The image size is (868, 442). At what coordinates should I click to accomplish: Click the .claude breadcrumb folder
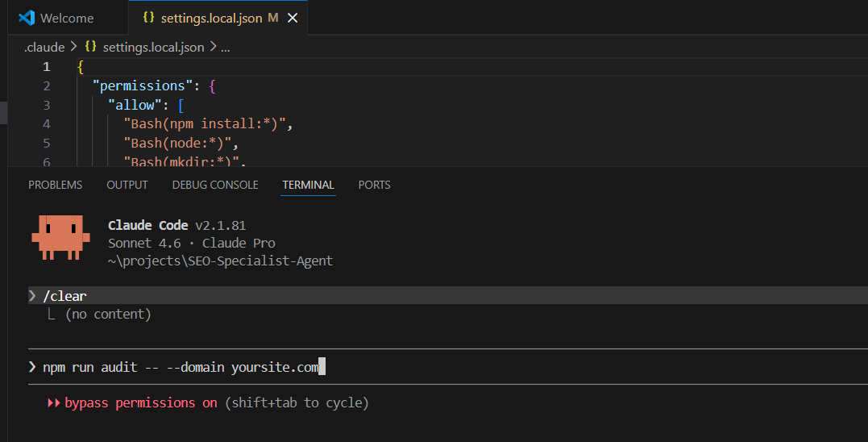pyautogui.click(x=44, y=48)
